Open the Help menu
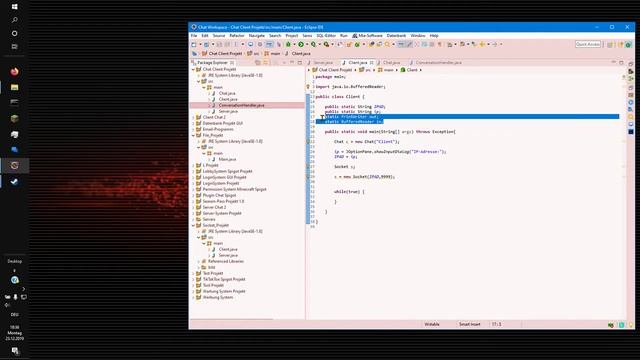Screen dimensions: 640x360 [x=434, y=36]
